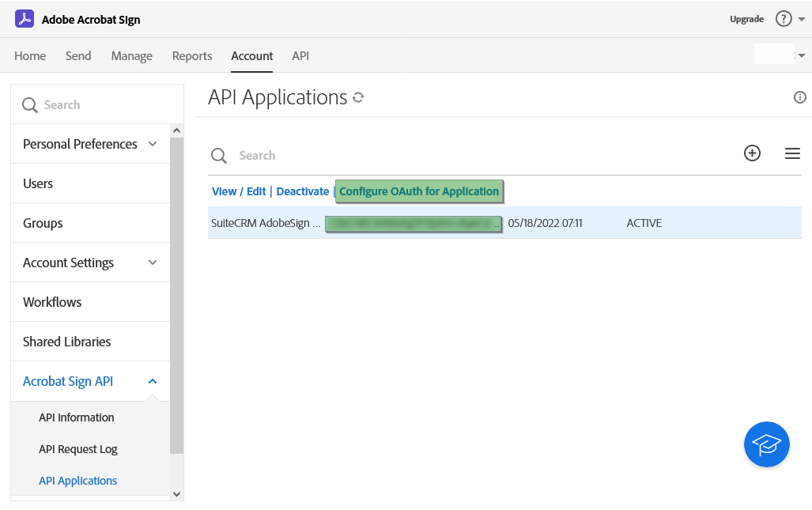Screen dimensions: 812x510
Task: Click Configure OAuth for Application
Action: (419, 191)
